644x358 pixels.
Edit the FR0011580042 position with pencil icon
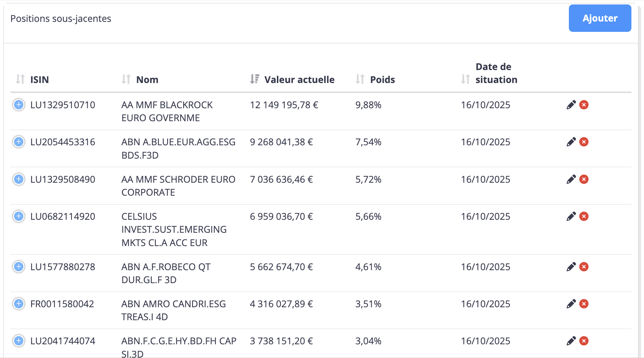571,304
